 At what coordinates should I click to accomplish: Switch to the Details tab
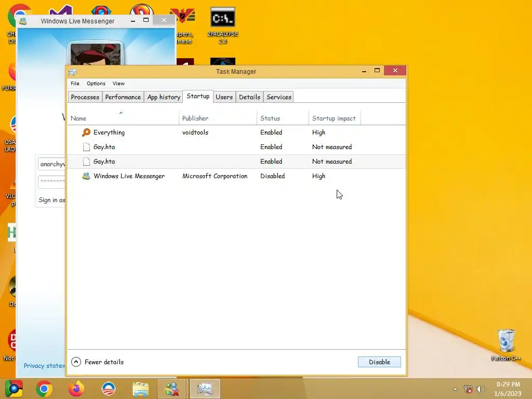coord(250,97)
